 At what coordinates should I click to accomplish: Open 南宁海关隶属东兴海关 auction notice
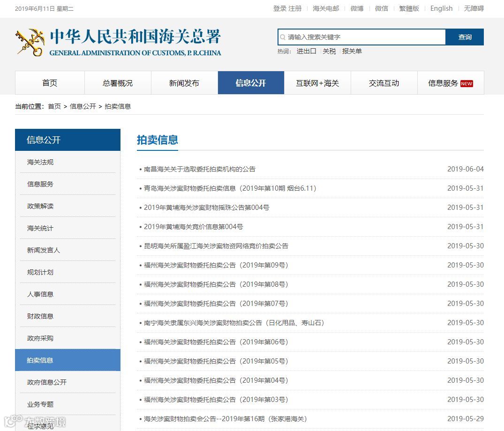coord(234,323)
